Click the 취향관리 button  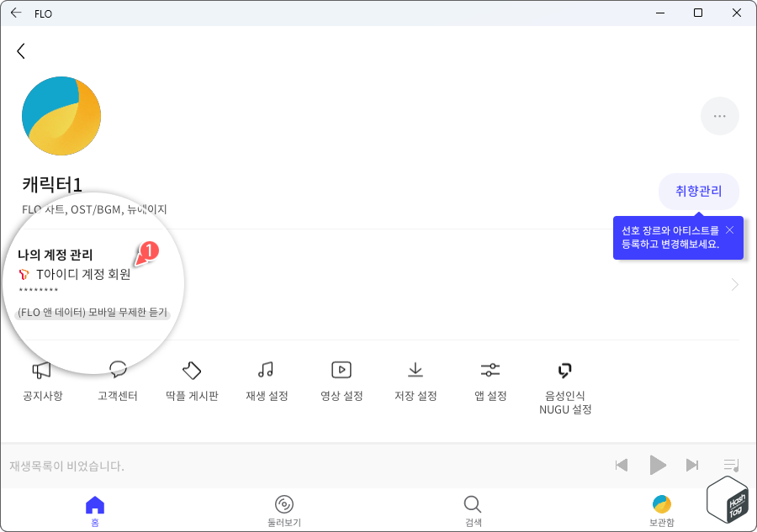(x=698, y=192)
